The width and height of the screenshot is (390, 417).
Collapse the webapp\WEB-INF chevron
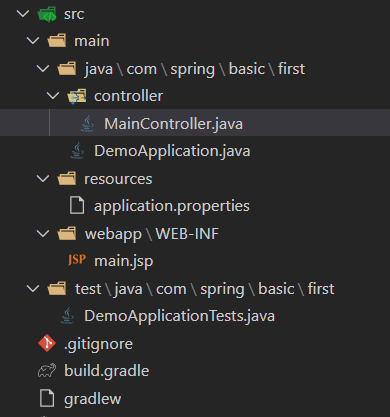(x=43, y=233)
